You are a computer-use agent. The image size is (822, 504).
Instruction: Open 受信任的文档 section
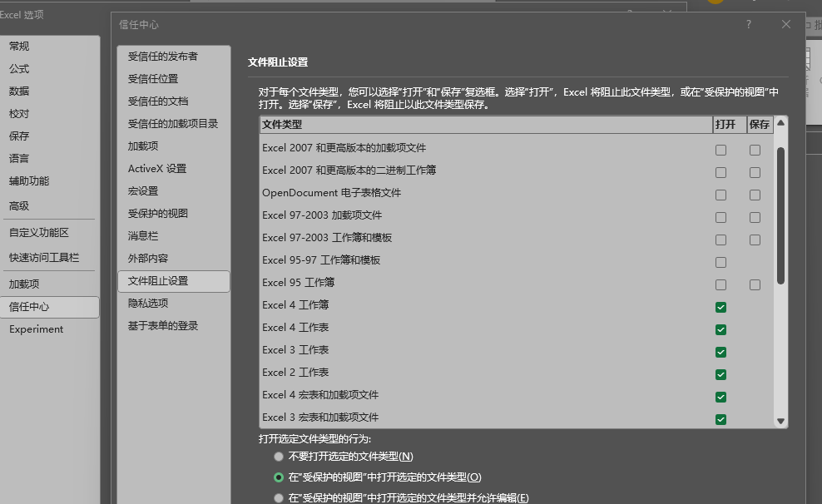[x=174, y=101]
